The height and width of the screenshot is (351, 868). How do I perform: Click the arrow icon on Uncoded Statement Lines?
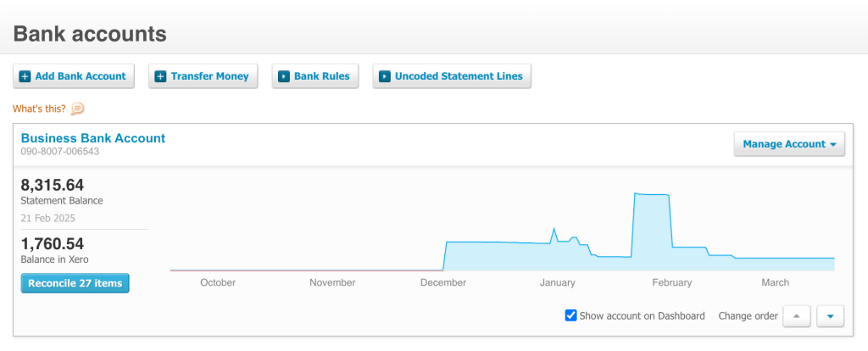385,76
